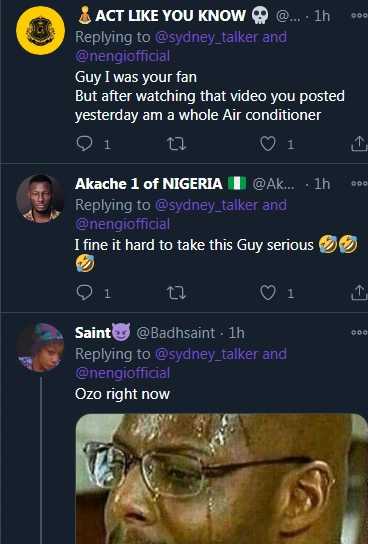
Task: Open @nengiofficial link in Akache's reply
Action: (x=122, y=224)
